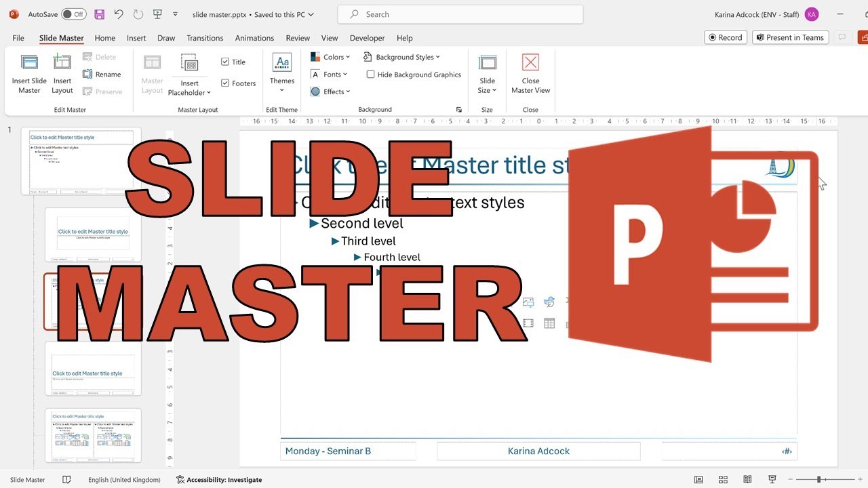Image resolution: width=868 pixels, height=488 pixels.
Task: Open the Transitions tab
Action: click(205, 38)
